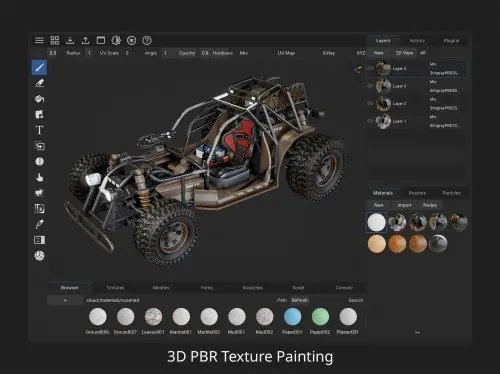Open Layer 4 object dropdown
Screen dimensions: 500x374
click(x=444, y=73)
